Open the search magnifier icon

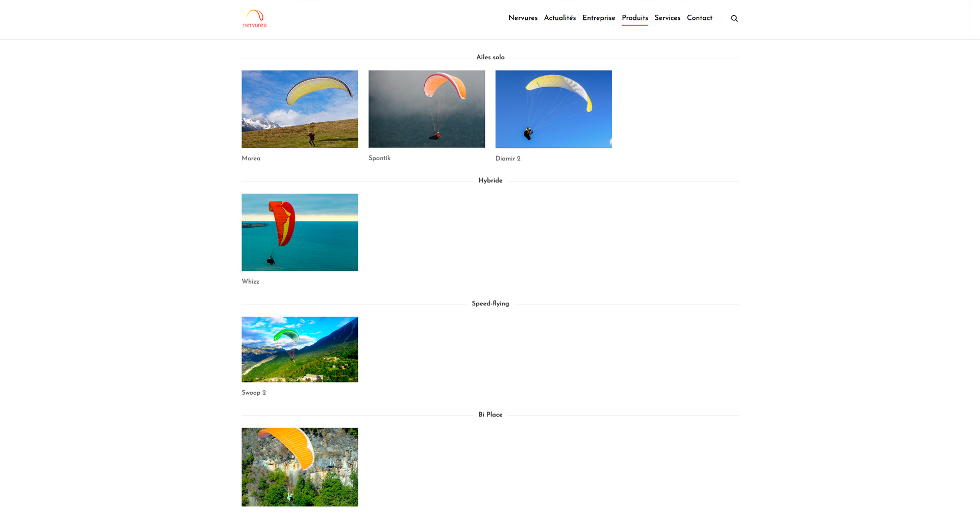pos(734,18)
